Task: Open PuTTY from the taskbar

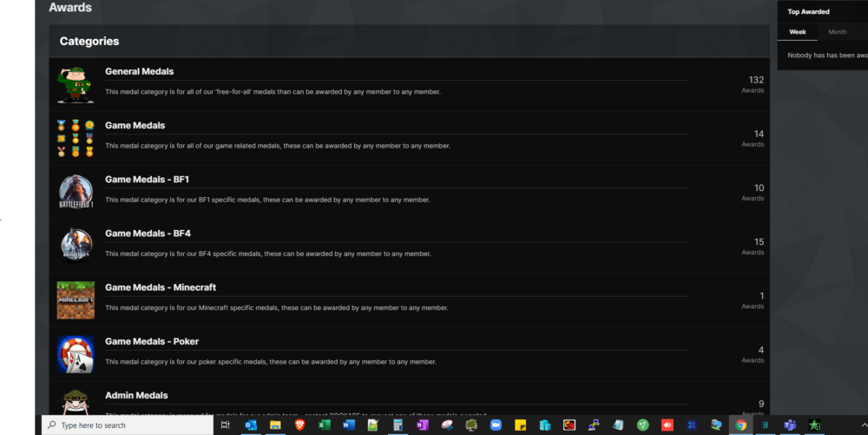Action: (594, 425)
